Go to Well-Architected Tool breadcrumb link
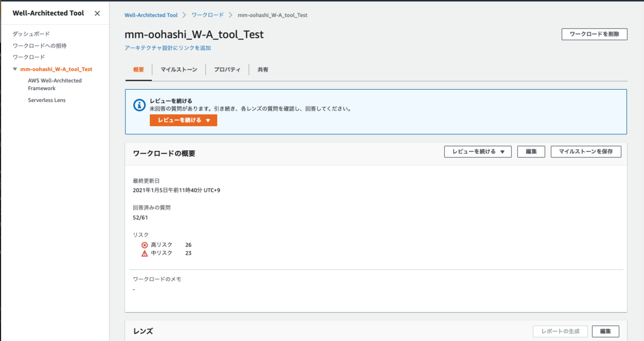Screen dimensions: 644x341 click(151, 15)
